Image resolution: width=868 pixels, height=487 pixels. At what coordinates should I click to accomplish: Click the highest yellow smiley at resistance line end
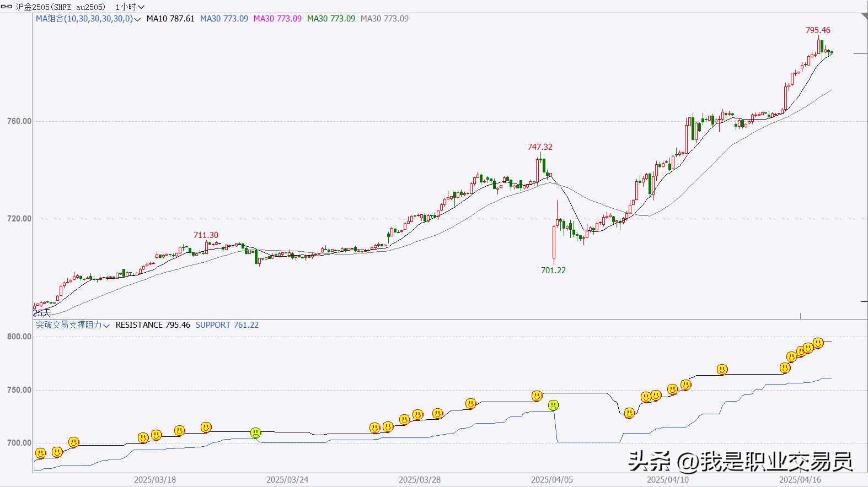pyautogui.click(x=818, y=343)
